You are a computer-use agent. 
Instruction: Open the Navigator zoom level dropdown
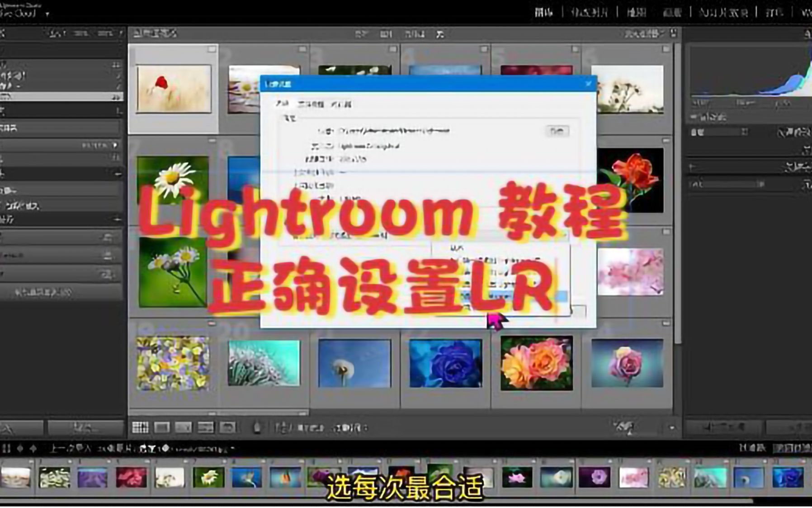point(121,33)
